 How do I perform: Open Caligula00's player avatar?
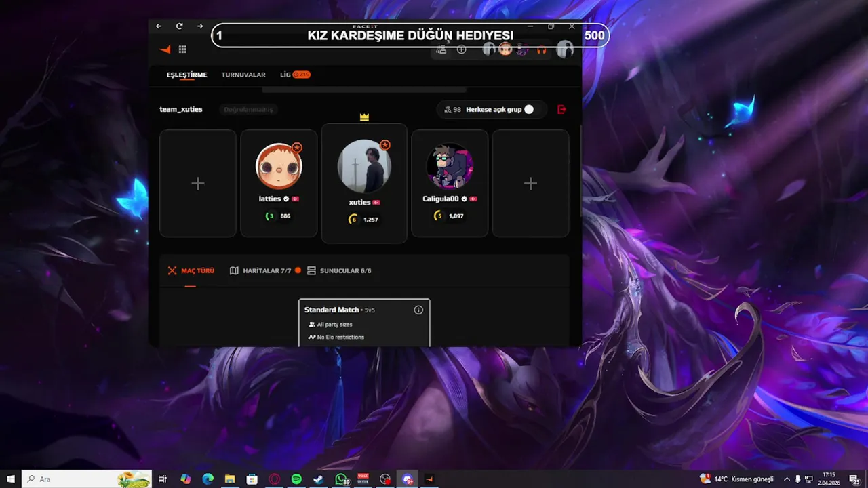click(x=450, y=166)
